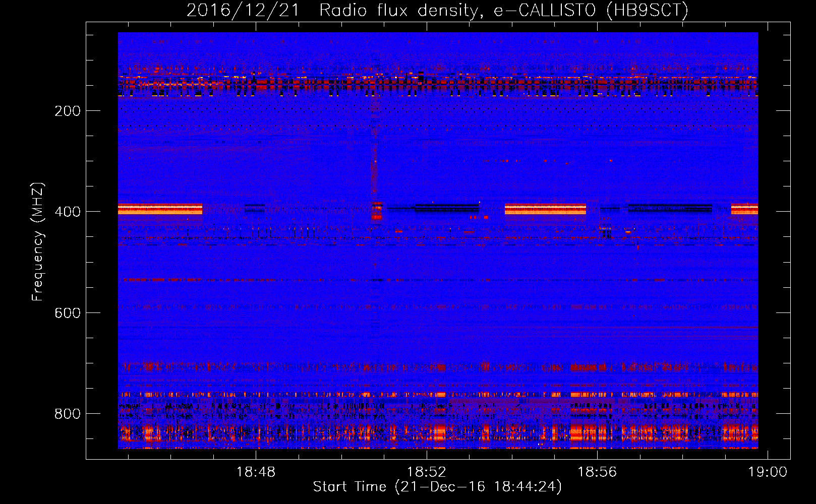Click the '18:56' time tick label

tap(597, 472)
